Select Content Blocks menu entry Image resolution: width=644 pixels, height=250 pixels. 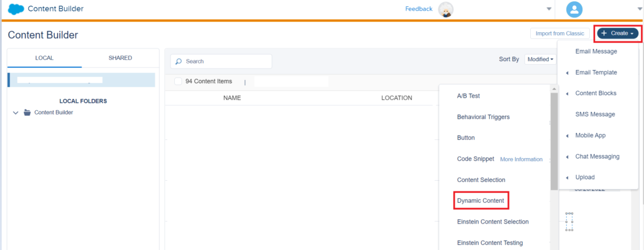pyautogui.click(x=596, y=93)
